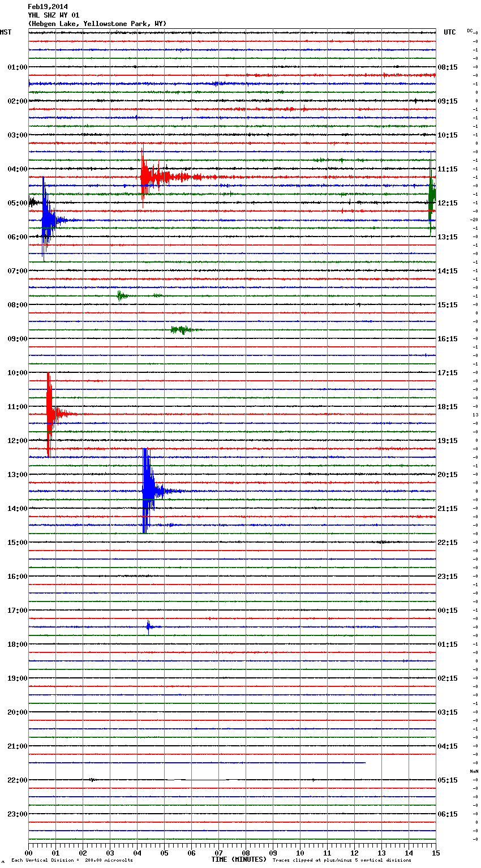Select the 14:00 MST time label

[x=17, y=508]
